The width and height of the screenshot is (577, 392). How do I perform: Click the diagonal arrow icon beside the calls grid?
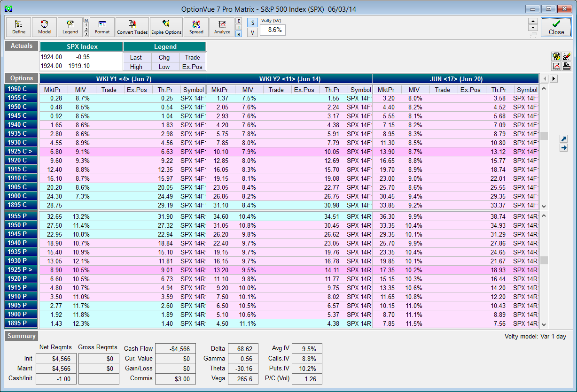coord(564,139)
